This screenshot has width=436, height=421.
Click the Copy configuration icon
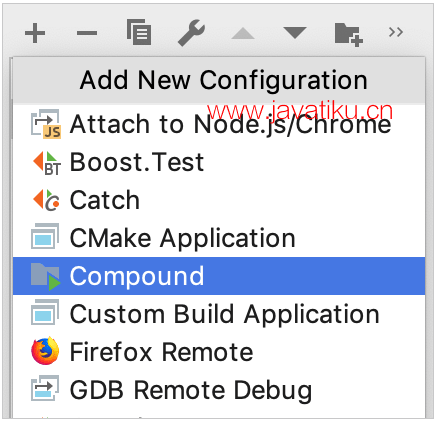pyautogui.click(x=139, y=32)
